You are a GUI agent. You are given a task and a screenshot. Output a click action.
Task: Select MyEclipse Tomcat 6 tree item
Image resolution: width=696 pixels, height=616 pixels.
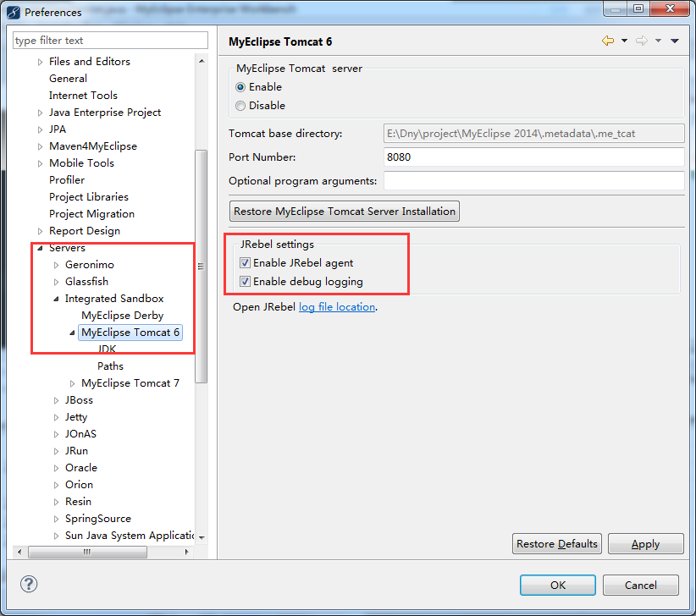tap(130, 333)
